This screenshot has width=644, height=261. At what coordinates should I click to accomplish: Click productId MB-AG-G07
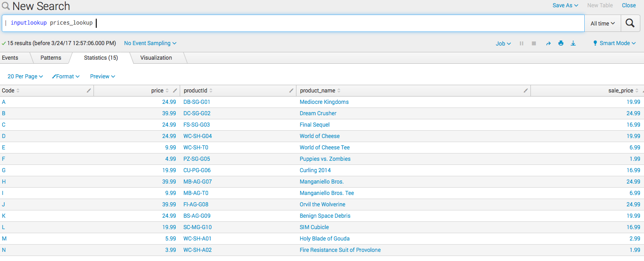[x=197, y=182]
